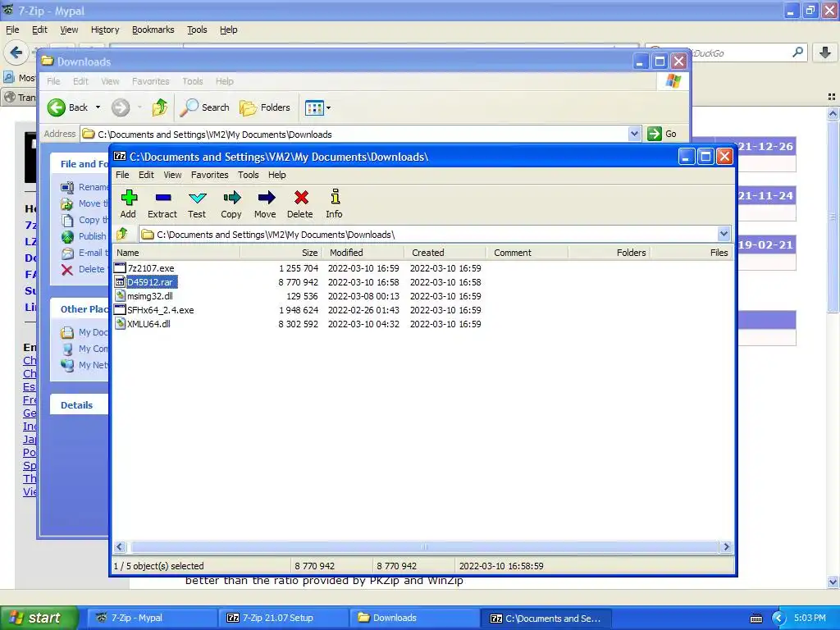
Task: Select the D45912.rar file
Action: [149, 282]
